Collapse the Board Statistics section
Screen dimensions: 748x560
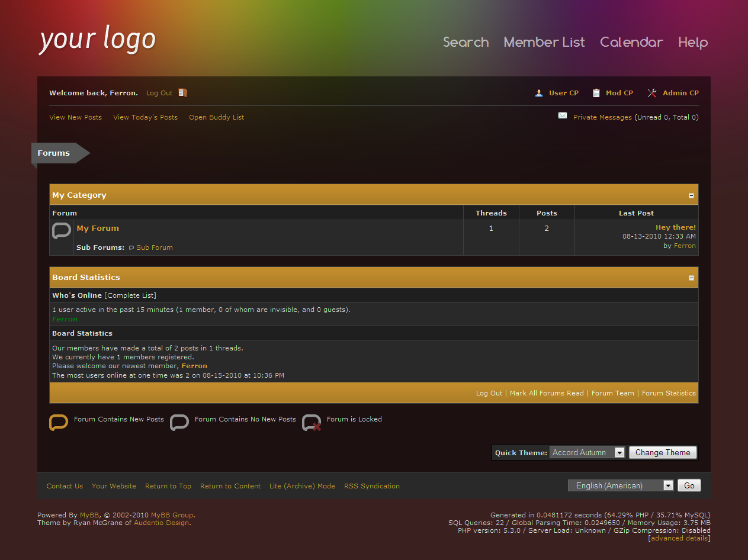[691, 278]
